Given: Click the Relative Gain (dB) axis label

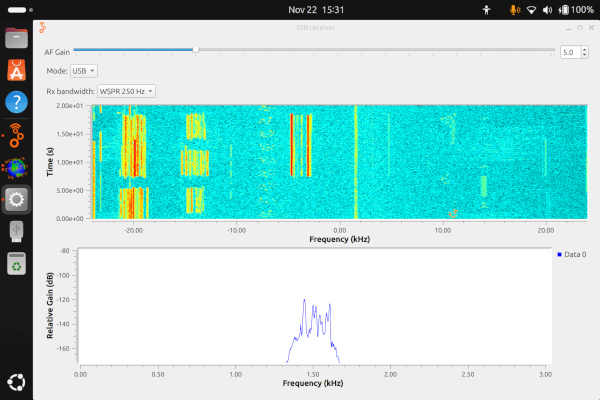Looking at the screenshot, I should (x=50, y=305).
